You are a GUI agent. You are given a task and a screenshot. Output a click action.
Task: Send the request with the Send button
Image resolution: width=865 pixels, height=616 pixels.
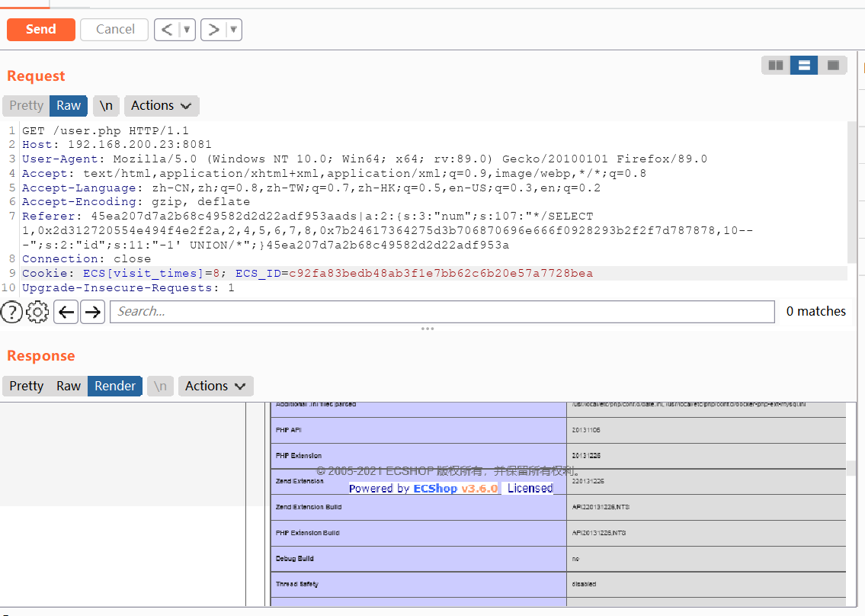(41, 29)
